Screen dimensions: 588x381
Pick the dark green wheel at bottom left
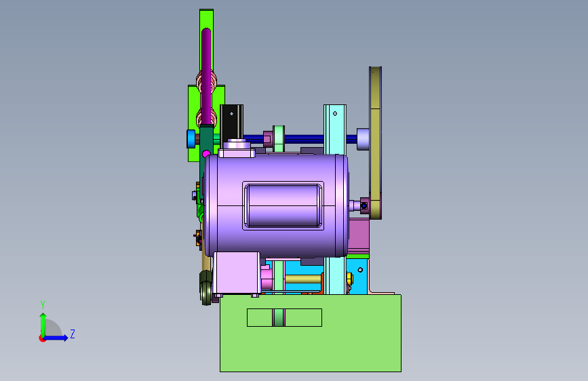coord(205,287)
